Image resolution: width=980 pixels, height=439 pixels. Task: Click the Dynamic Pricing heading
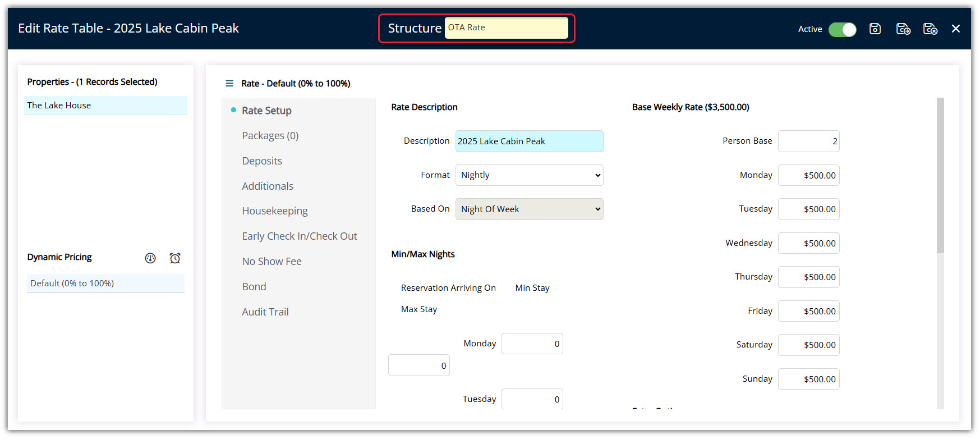point(59,257)
